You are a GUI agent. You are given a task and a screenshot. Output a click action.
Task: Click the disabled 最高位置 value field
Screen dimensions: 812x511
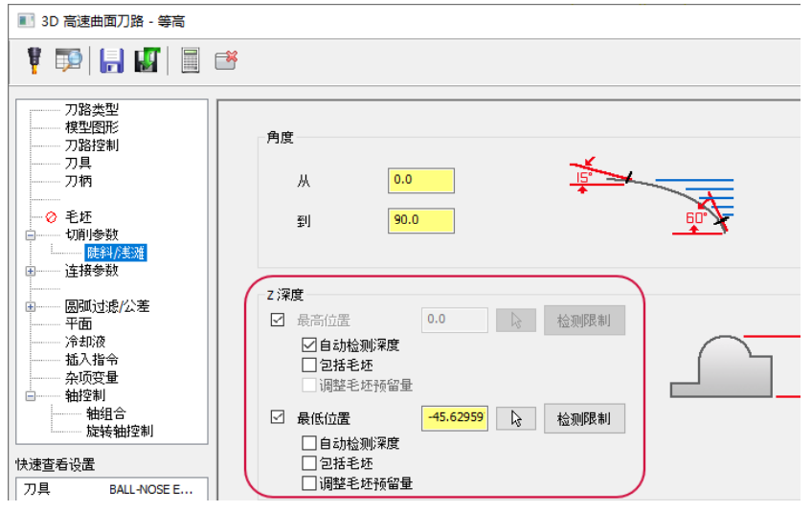[x=455, y=320]
